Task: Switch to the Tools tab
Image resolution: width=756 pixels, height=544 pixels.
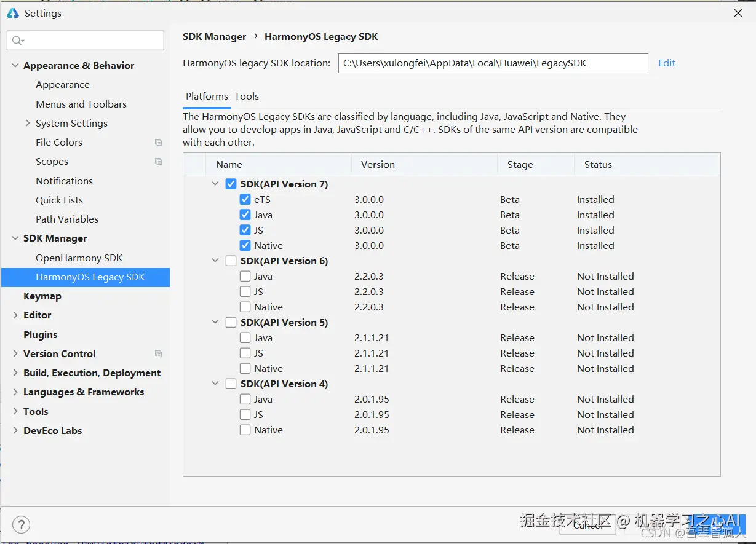Action: (x=247, y=97)
